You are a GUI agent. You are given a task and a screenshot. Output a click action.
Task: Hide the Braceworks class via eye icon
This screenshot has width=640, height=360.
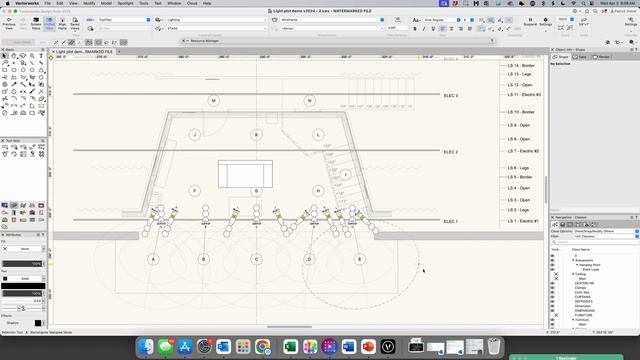[x=553, y=260]
